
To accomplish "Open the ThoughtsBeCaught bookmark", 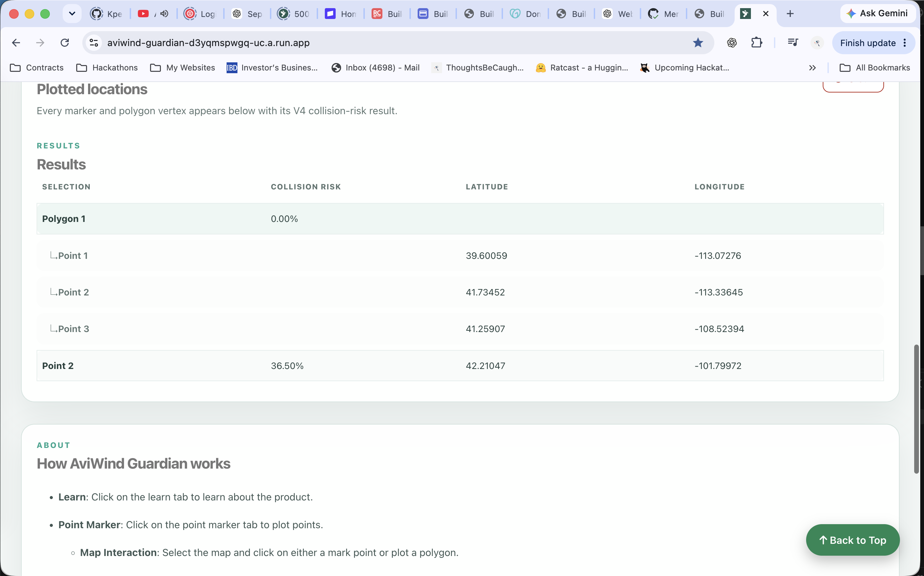I will 478,68.
